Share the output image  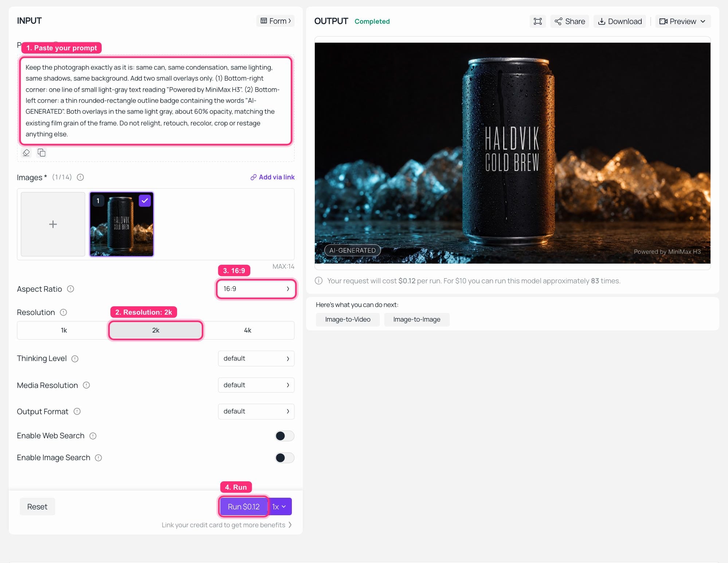pyautogui.click(x=570, y=22)
